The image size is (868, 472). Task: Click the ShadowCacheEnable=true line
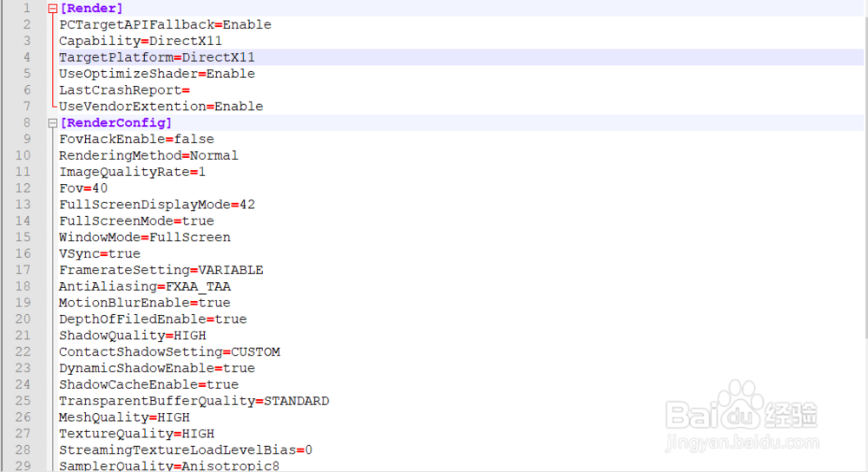coord(149,384)
